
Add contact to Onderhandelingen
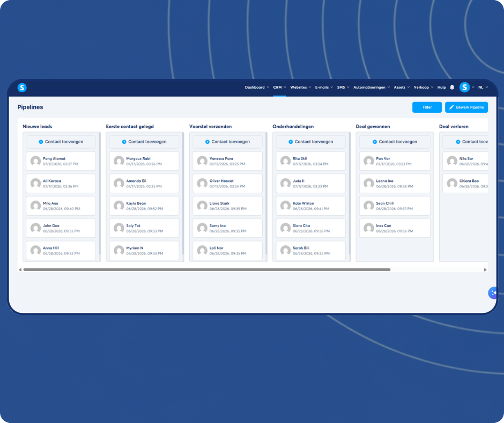(x=310, y=142)
